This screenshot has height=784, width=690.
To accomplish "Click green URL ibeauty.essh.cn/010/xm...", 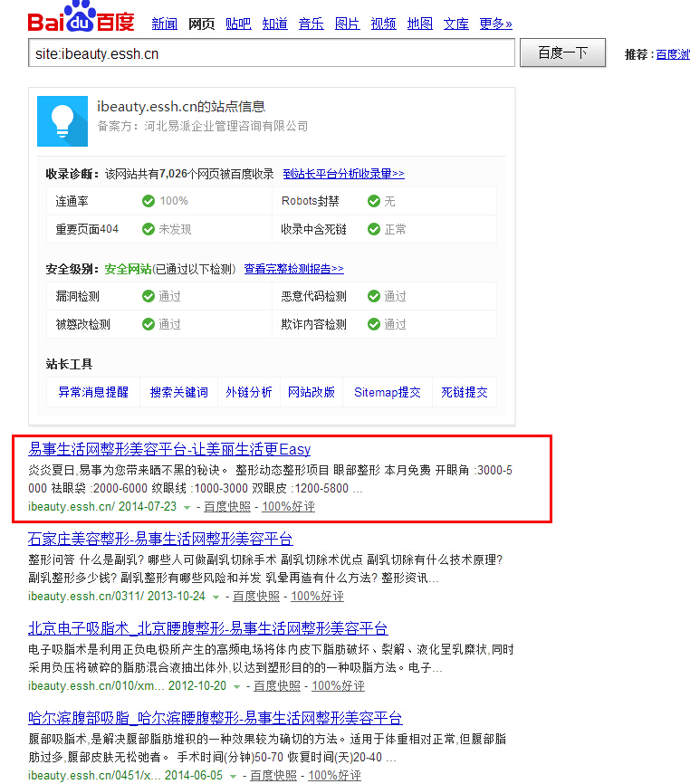I will [x=96, y=685].
